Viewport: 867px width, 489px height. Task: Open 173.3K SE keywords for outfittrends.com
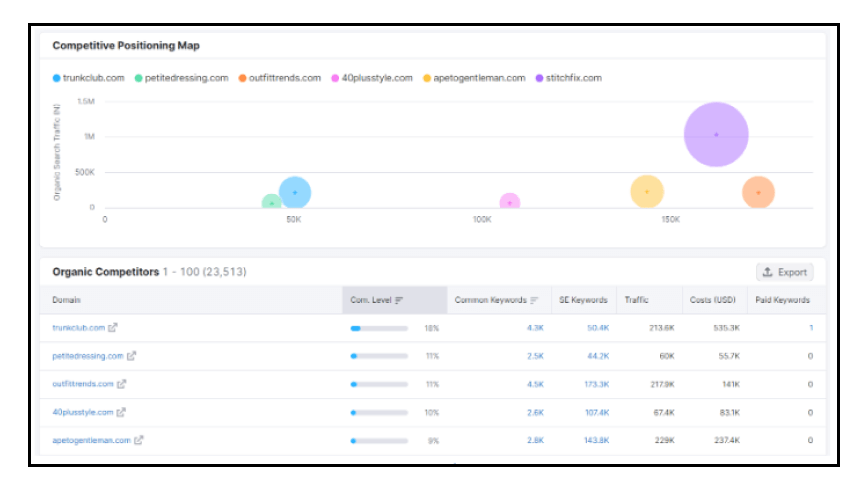click(597, 384)
